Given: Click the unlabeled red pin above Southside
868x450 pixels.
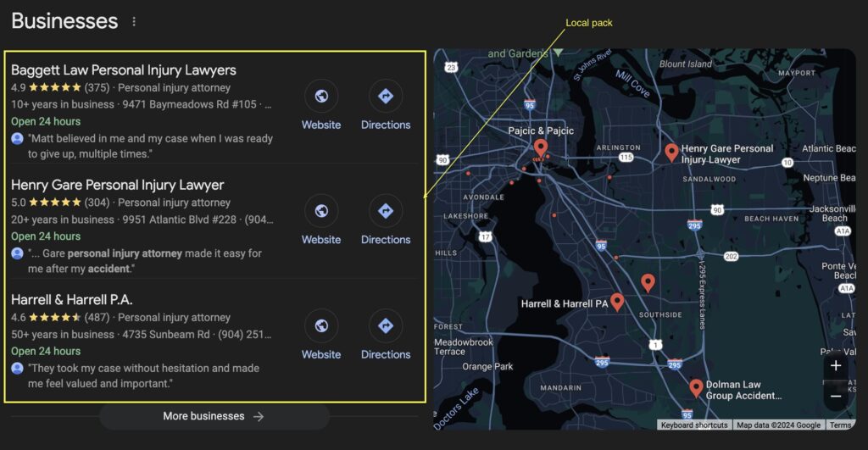Looking at the screenshot, I should [648, 282].
